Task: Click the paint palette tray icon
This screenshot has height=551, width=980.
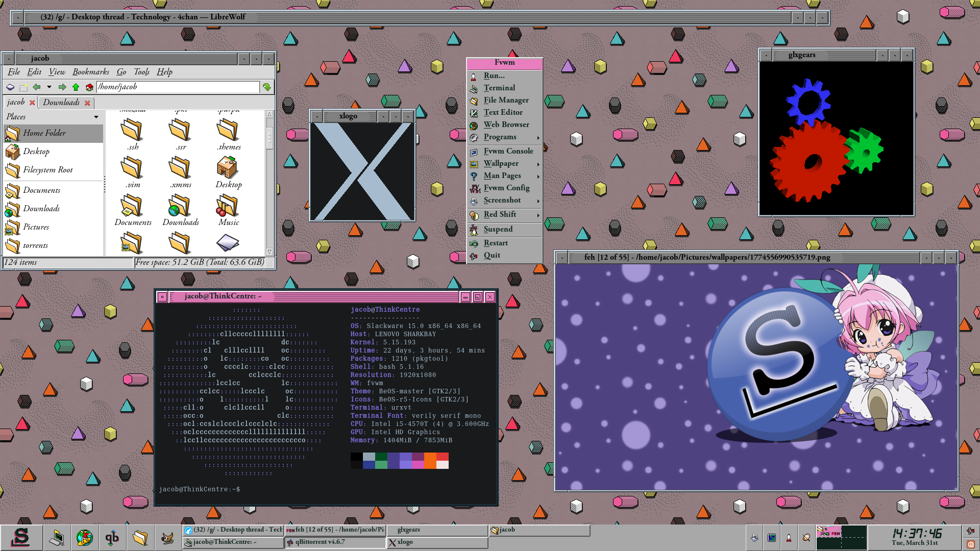Action: click(806, 538)
